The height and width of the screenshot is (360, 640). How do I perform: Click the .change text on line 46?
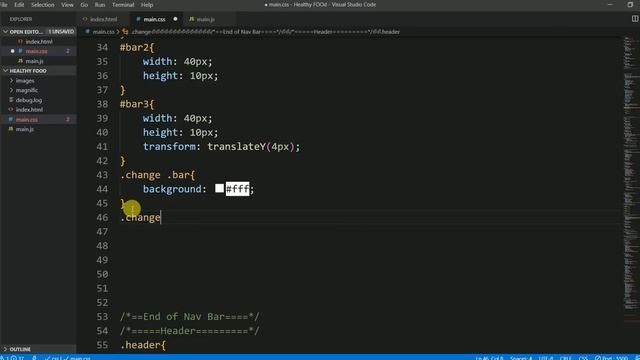(x=140, y=218)
